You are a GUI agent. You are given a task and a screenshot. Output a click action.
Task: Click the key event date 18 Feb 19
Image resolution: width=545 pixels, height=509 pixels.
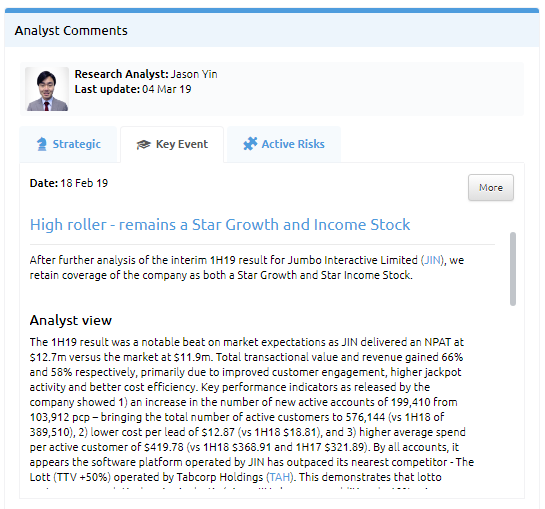click(84, 183)
